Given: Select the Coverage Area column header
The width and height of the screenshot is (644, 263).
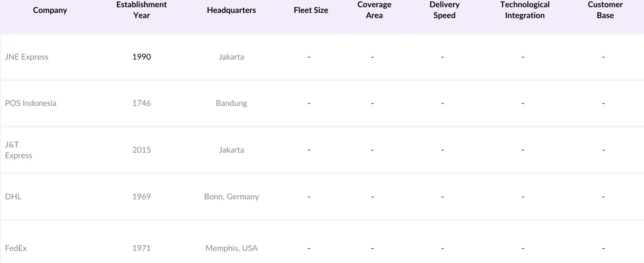Looking at the screenshot, I should pos(374,10).
